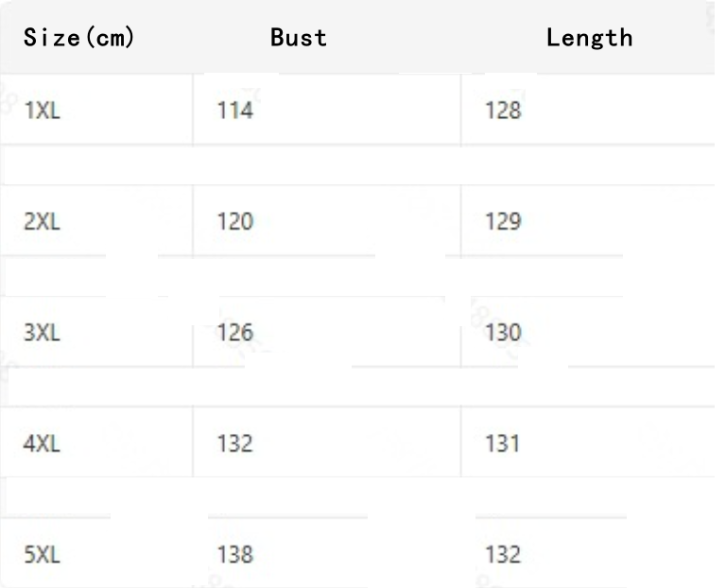Screen dimensions: 726x588
Task: Click the Length column header
Action: [x=589, y=38]
